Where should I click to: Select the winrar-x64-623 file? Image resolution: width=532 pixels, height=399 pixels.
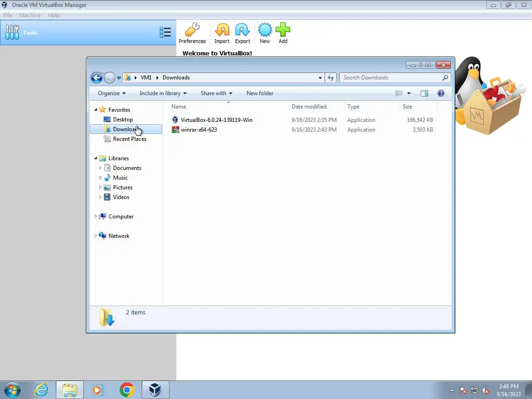pos(199,130)
